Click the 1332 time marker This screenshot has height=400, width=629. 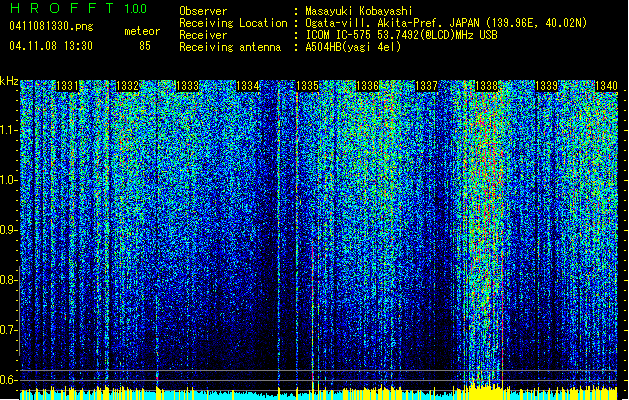coord(127,86)
